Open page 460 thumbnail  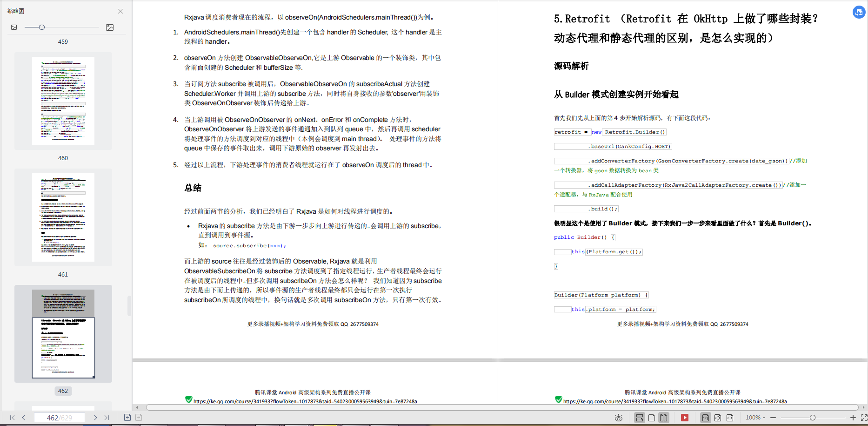[63, 101]
